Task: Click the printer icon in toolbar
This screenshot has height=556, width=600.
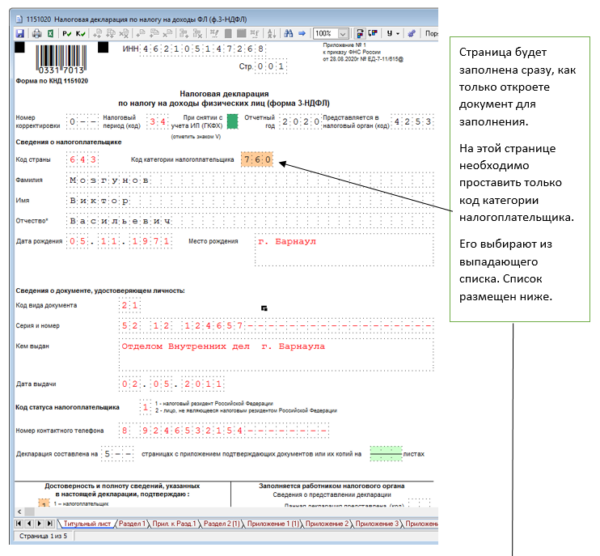Action: 38,33
